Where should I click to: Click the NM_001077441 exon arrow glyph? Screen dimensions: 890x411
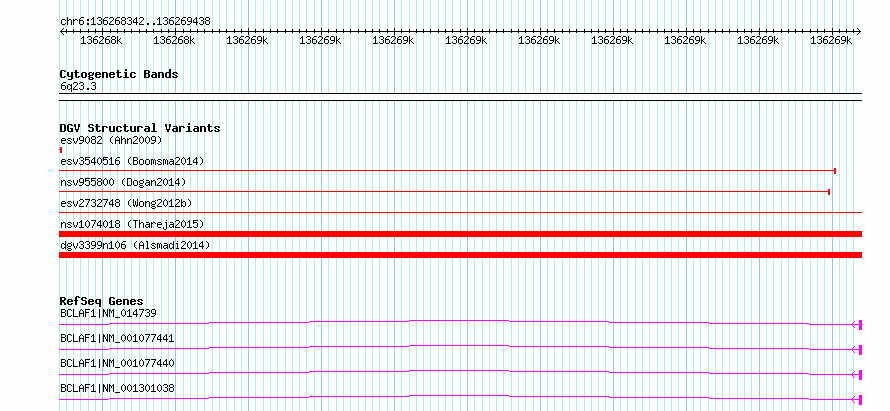857,350
